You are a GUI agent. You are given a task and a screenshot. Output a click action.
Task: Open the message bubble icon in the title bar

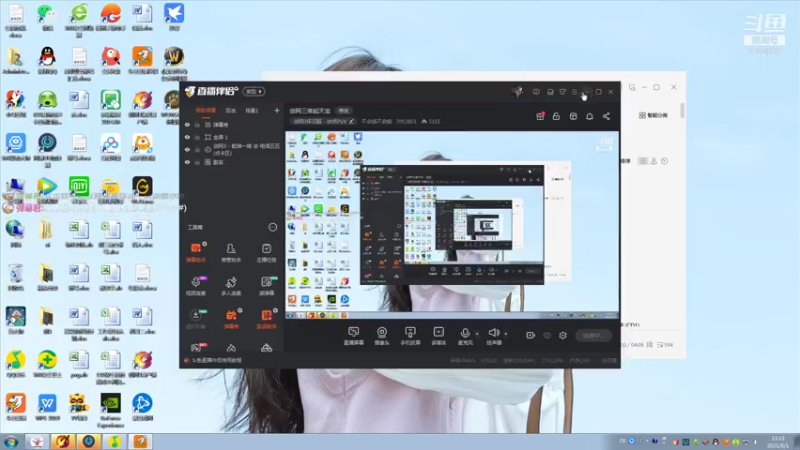[536, 92]
